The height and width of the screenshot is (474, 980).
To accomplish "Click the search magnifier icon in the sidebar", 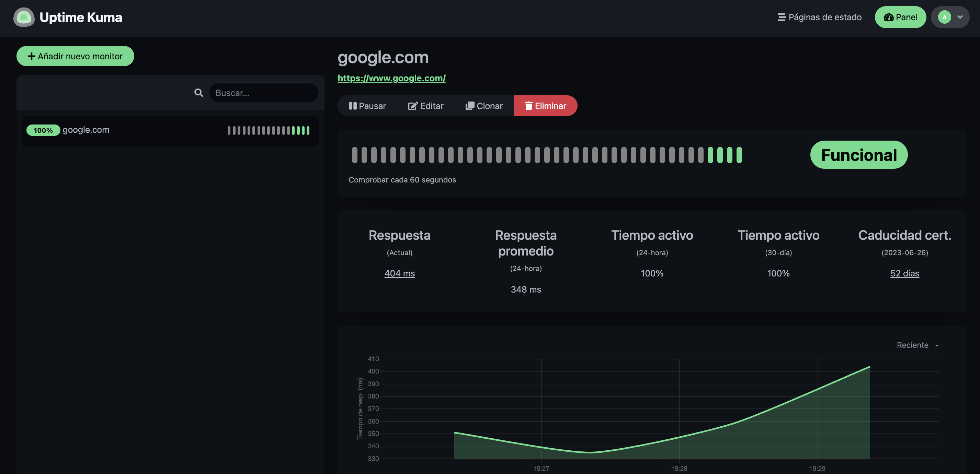I will click(198, 92).
